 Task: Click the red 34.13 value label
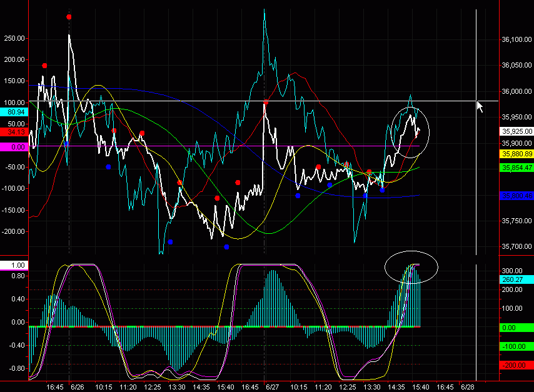tap(14, 132)
